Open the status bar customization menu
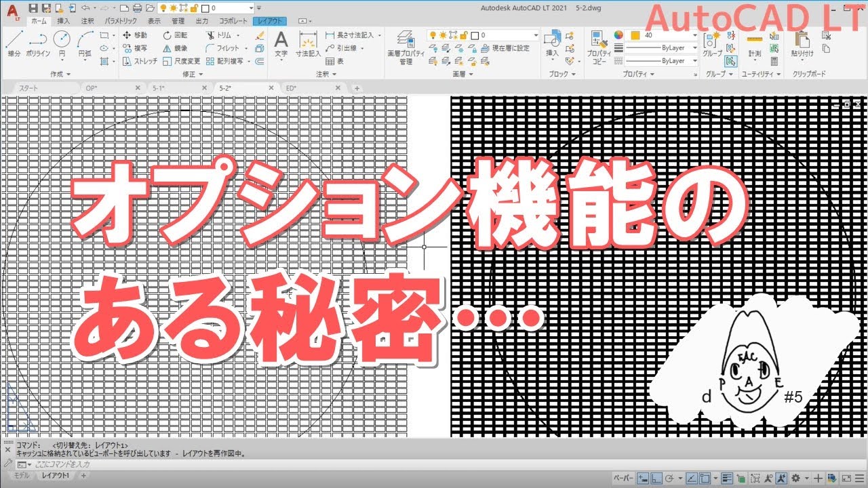The width and height of the screenshot is (868, 488). point(859,477)
